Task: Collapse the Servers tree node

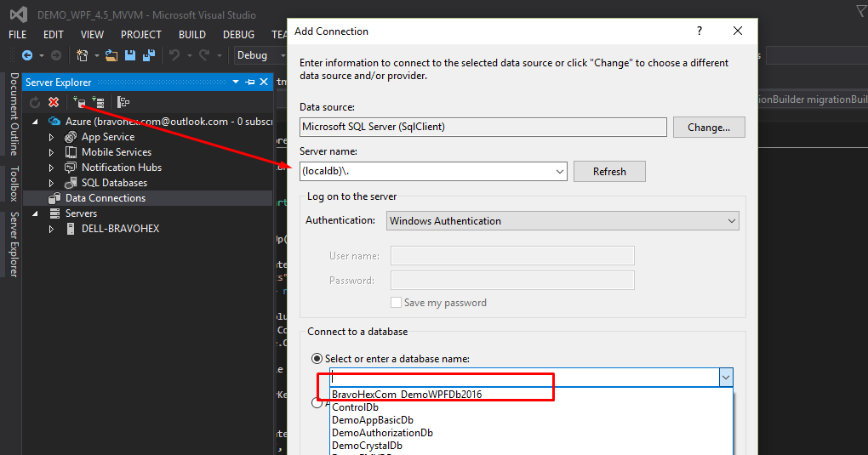Action: click(x=36, y=213)
